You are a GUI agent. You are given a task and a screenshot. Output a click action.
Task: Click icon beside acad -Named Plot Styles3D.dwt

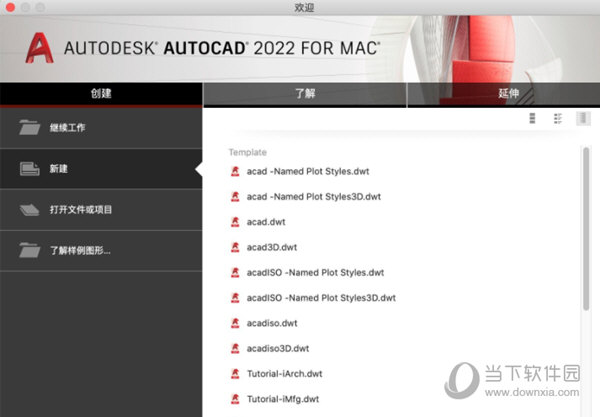click(235, 197)
